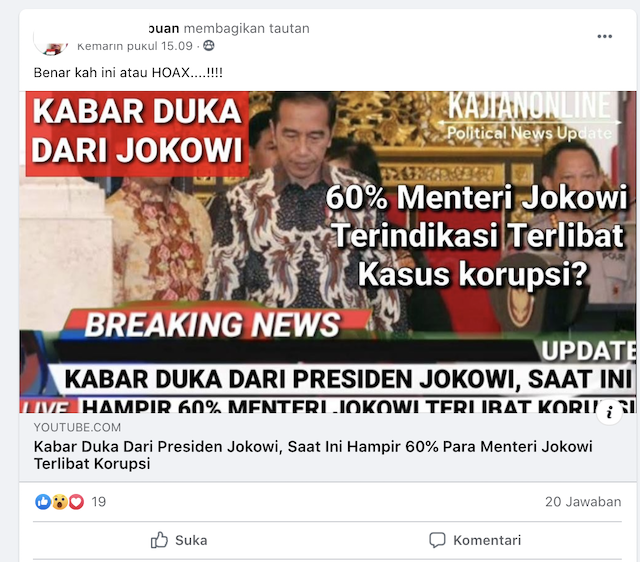Open the 20 Jawaban comments link
Image resolution: width=640 pixels, height=562 pixels.
pos(583,502)
